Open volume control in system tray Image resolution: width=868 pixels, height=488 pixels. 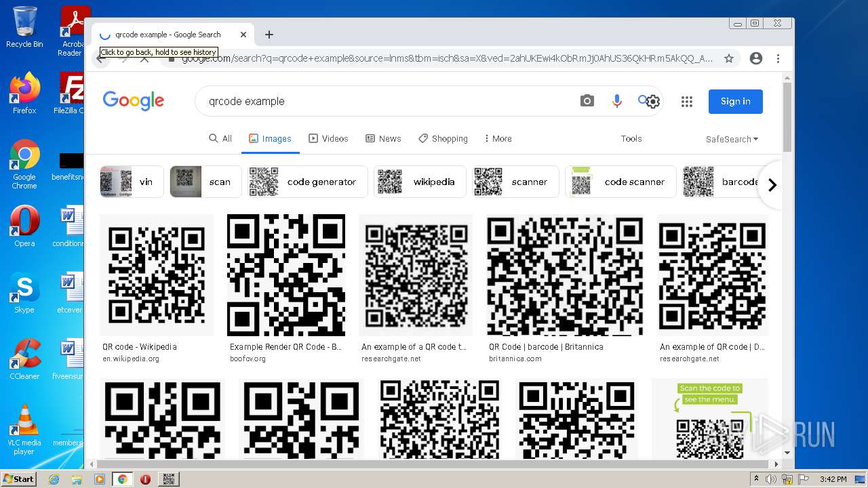pos(772,479)
